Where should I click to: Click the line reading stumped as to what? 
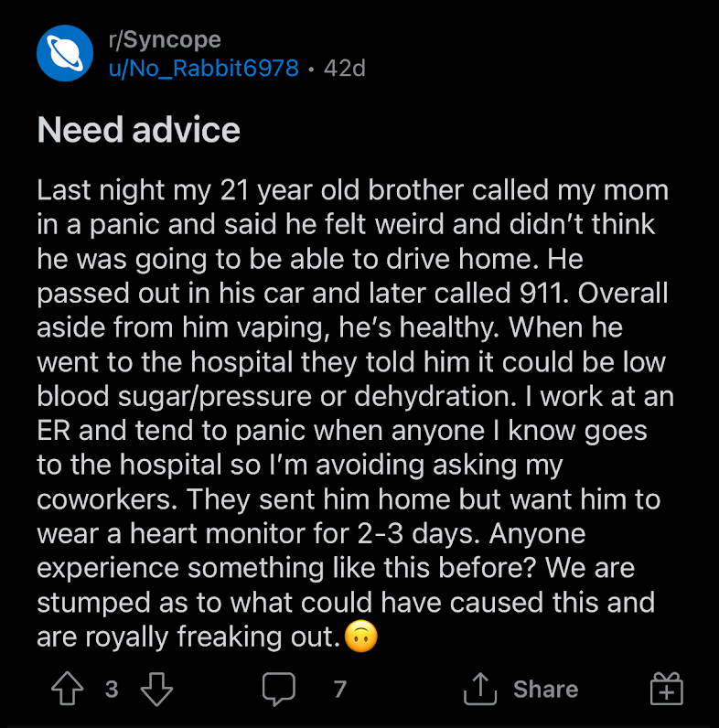coord(346,603)
